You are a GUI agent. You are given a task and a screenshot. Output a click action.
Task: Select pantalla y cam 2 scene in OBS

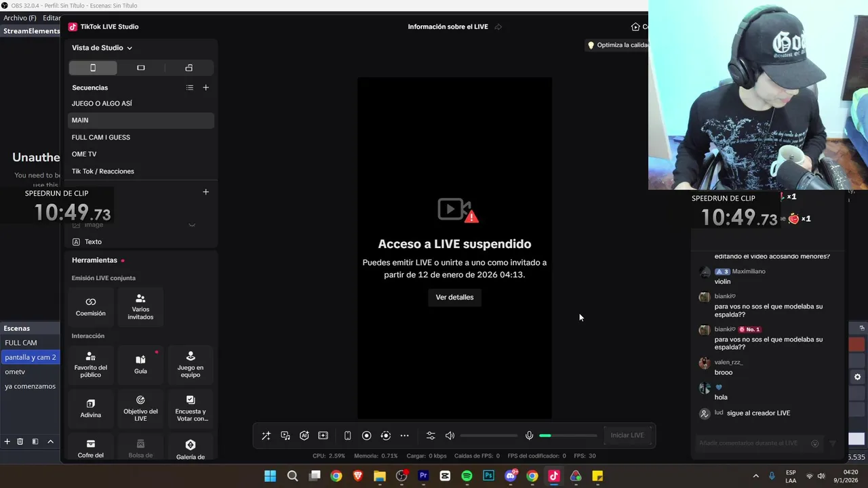(x=30, y=357)
